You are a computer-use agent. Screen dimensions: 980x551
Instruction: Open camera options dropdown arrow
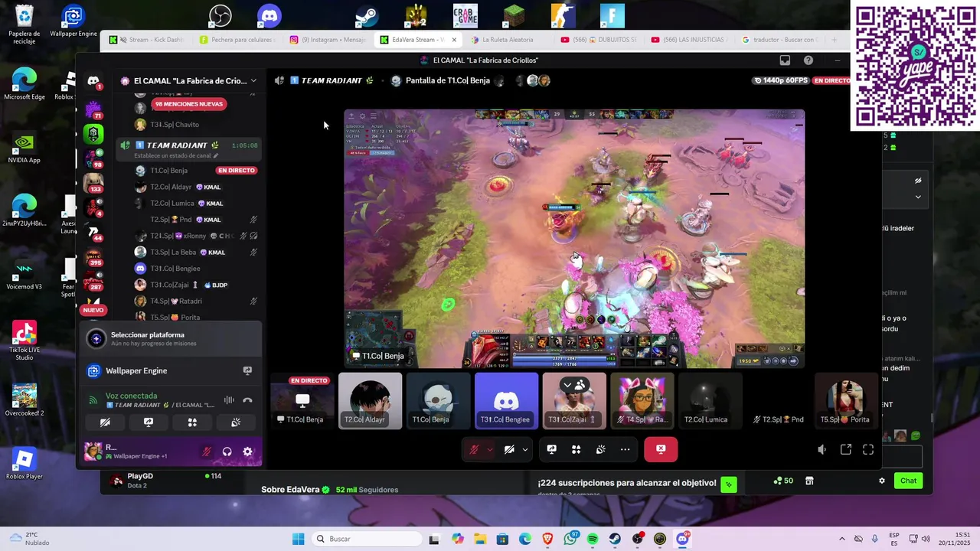pyautogui.click(x=525, y=449)
